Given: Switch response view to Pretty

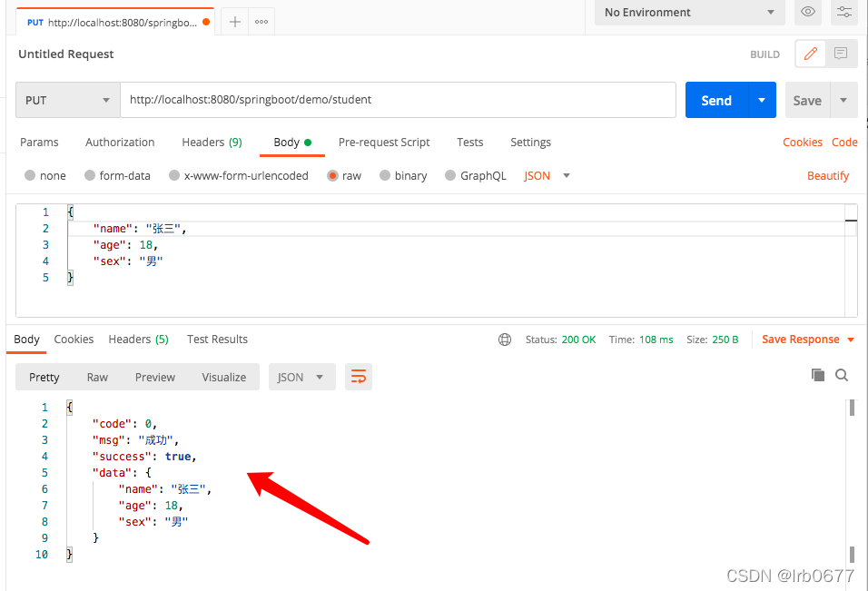Looking at the screenshot, I should (44, 377).
